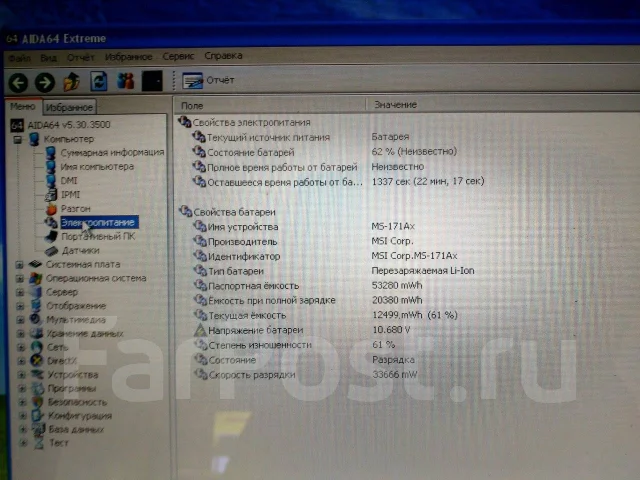
Task: Expand the Отображение node
Action: [20, 307]
